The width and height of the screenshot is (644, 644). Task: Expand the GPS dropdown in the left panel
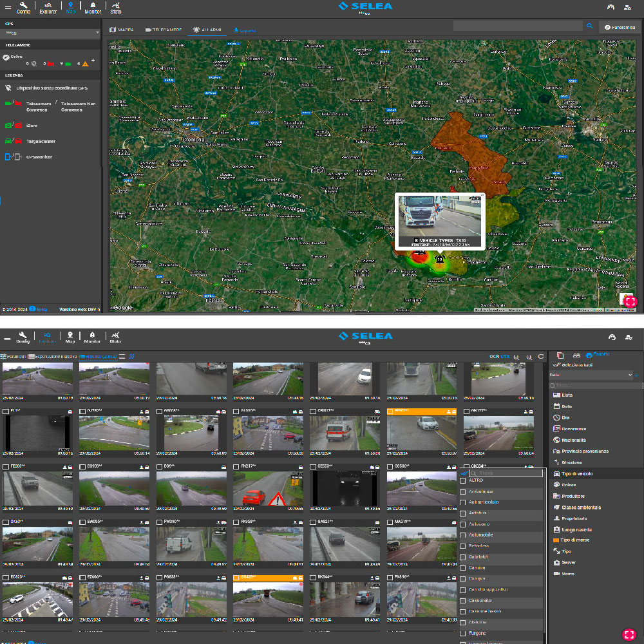(50, 32)
